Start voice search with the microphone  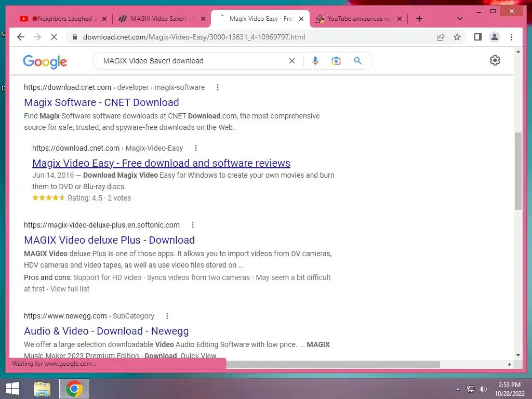315,61
